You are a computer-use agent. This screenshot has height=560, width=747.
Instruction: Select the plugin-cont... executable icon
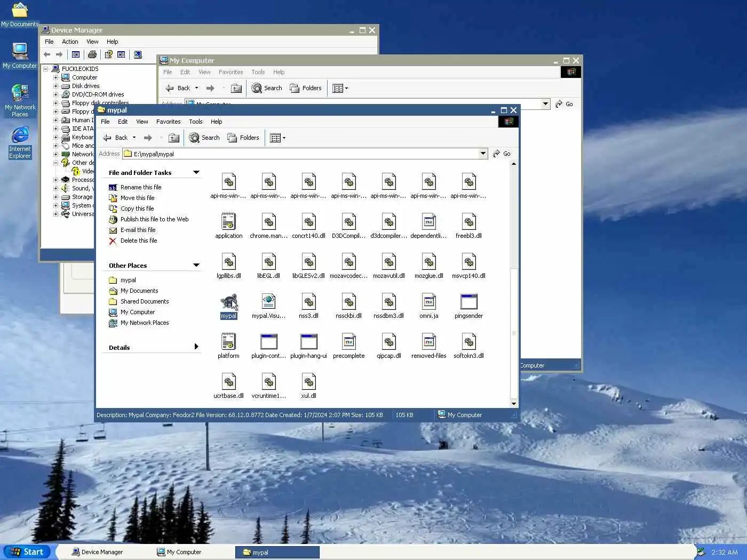click(x=269, y=342)
